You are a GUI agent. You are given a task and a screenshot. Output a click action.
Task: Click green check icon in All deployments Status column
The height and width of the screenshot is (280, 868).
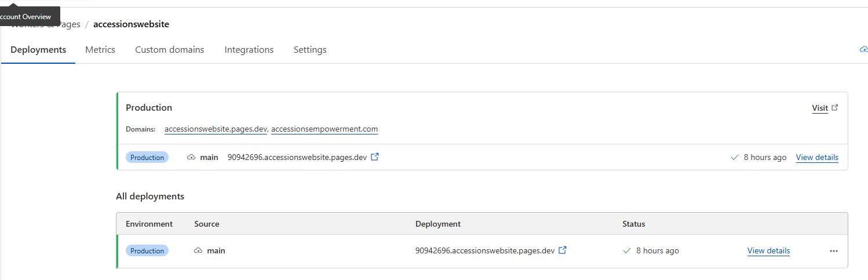pyautogui.click(x=626, y=251)
